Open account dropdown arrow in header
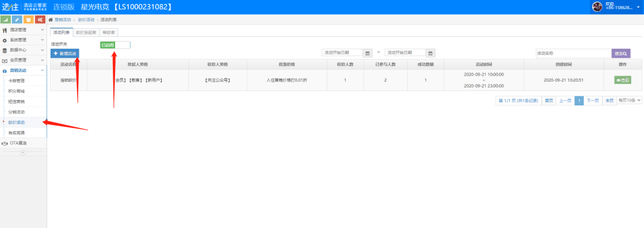Screen dimensions: 644x228 (x=638, y=7)
